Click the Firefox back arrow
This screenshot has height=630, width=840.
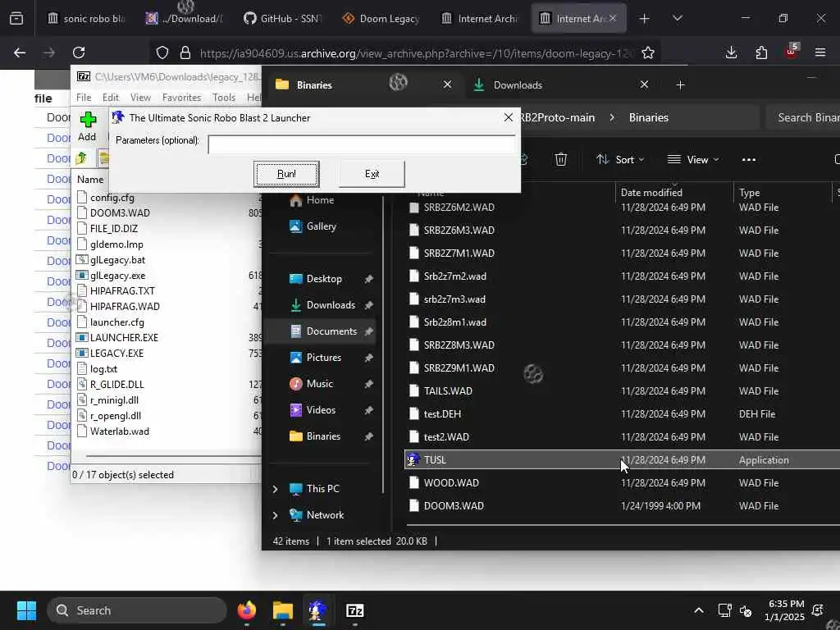click(20, 52)
